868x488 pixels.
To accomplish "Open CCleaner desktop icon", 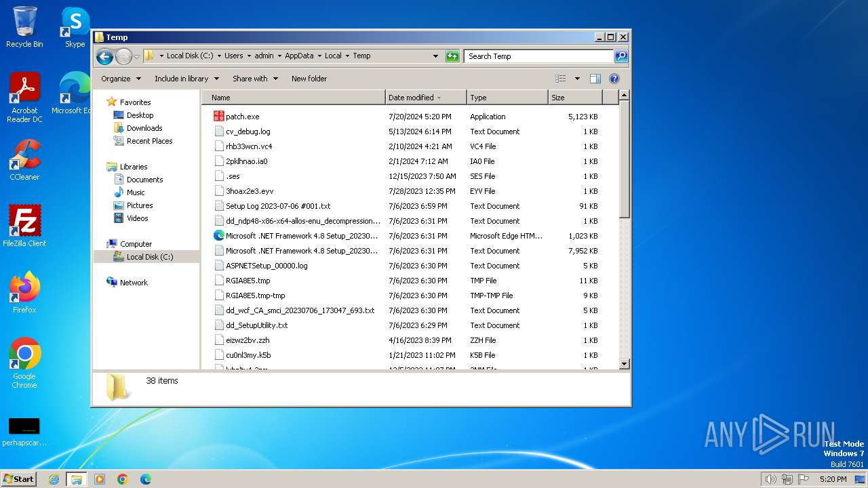I will [x=24, y=160].
